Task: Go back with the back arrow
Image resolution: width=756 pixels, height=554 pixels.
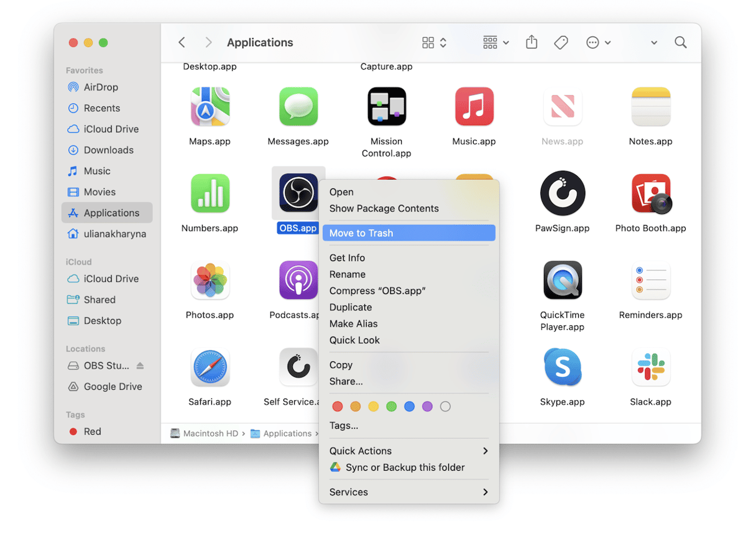Action: click(182, 42)
